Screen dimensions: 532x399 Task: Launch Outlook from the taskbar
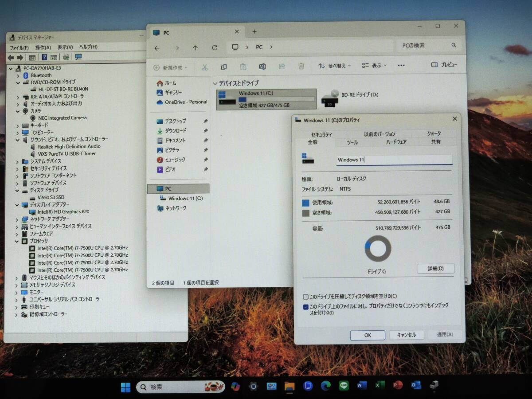tap(416, 385)
